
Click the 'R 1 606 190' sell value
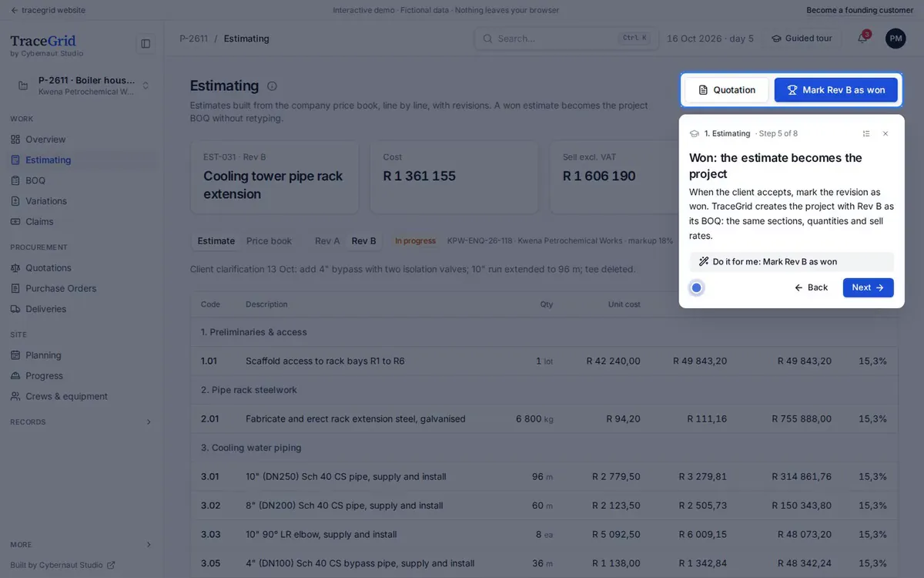[x=599, y=176]
